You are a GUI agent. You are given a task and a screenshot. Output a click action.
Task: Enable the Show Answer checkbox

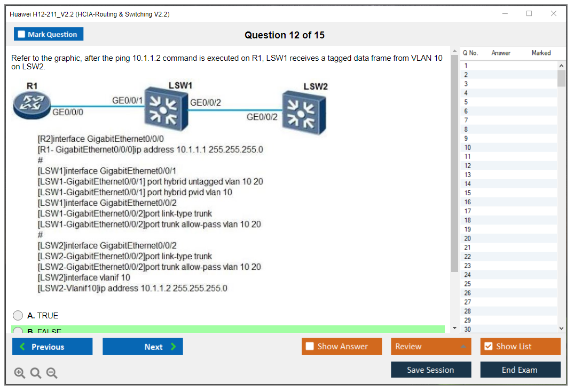[x=310, y=347]
